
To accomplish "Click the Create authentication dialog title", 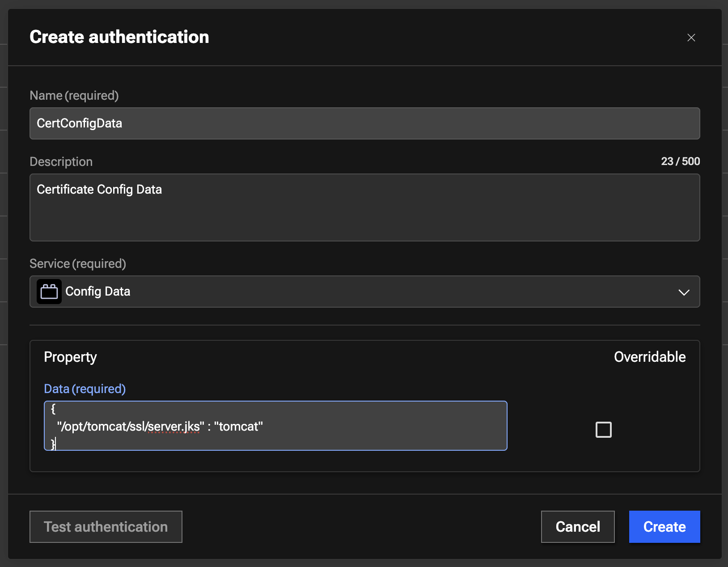I will (x=119, y=37).
